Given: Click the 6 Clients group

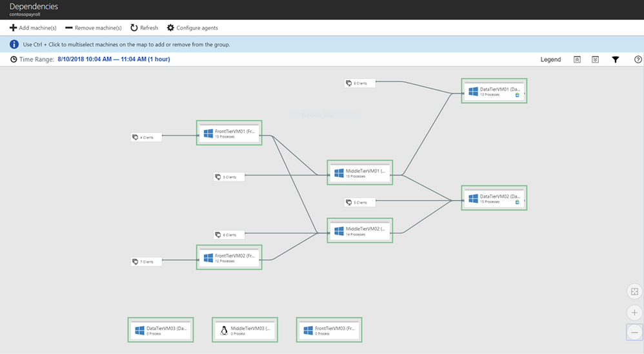Looking at the screenshot, I should tap(229, 234).
